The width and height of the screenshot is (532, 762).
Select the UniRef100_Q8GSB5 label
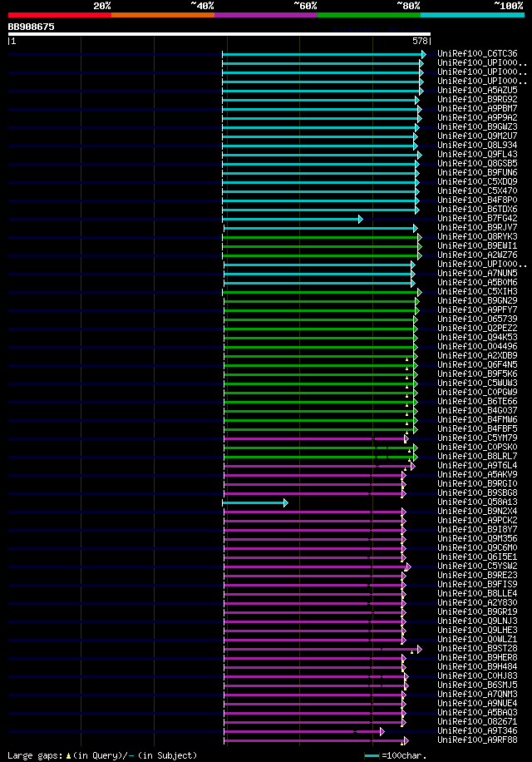(x=477, y=163)
